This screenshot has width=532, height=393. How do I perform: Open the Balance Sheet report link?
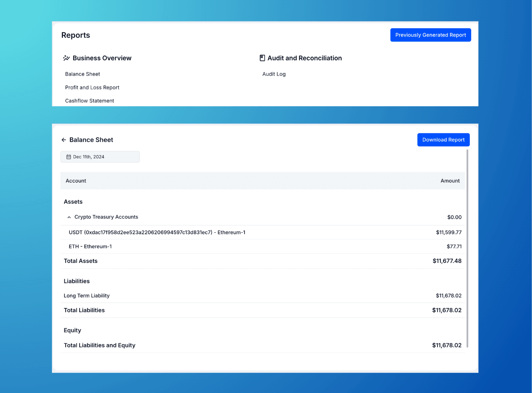82,74
